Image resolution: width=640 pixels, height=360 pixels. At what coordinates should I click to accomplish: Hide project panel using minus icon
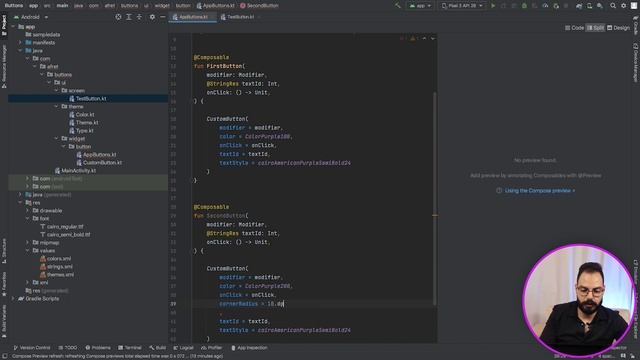click(162, 17)
